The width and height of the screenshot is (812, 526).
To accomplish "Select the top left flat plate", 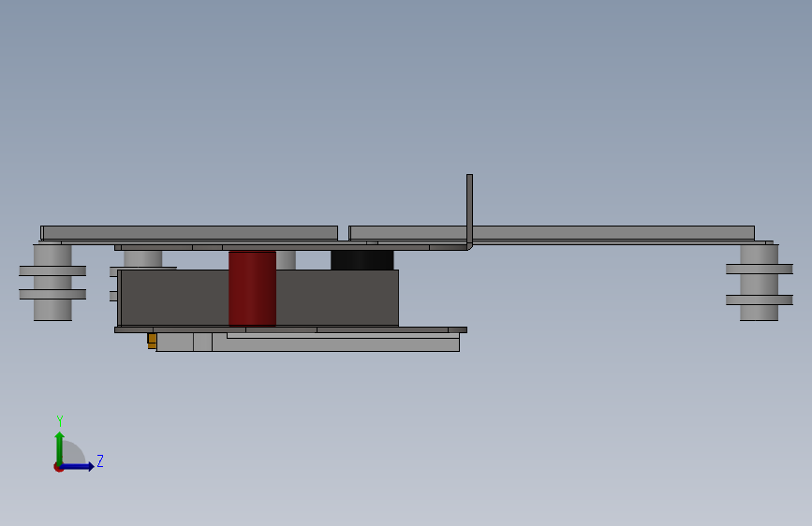I will [189, 232].
